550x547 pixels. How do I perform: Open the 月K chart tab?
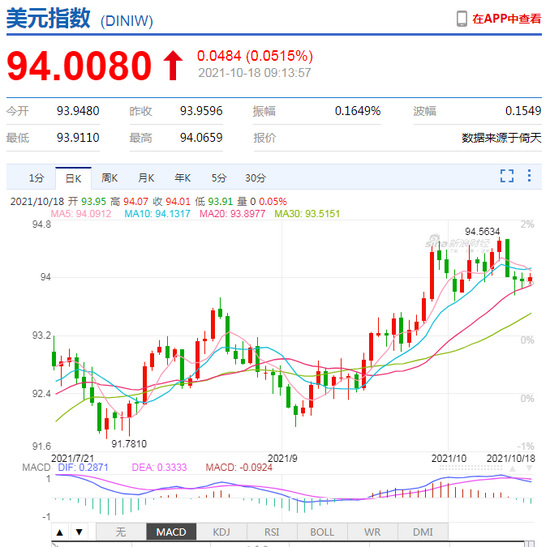coord(146,178)
